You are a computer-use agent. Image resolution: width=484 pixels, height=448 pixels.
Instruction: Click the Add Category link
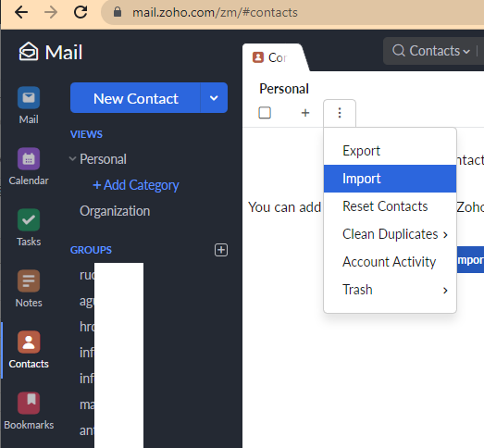pyautogui.click(x=136, y=185)
